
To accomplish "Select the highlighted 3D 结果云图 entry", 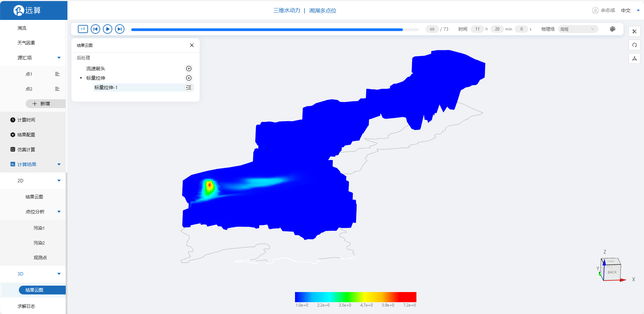I will 42,290.
